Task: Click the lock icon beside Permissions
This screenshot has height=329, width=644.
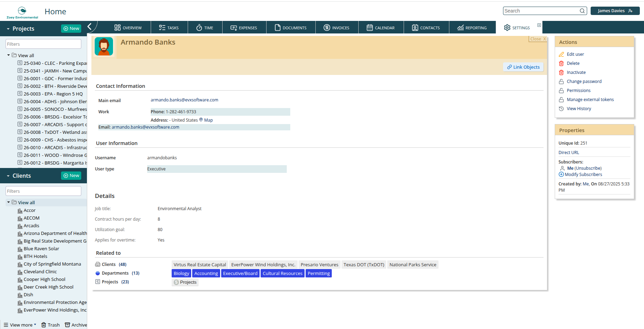Action: coord(561,91)
